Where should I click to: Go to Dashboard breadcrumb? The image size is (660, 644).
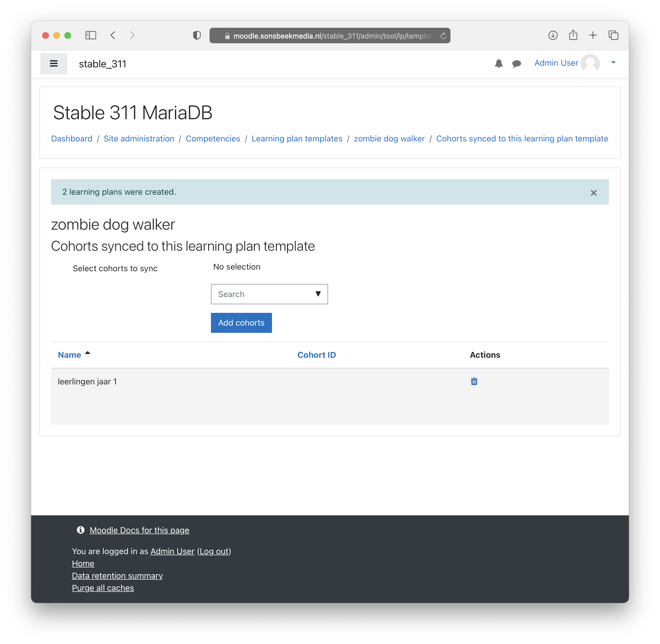[72, 139]
